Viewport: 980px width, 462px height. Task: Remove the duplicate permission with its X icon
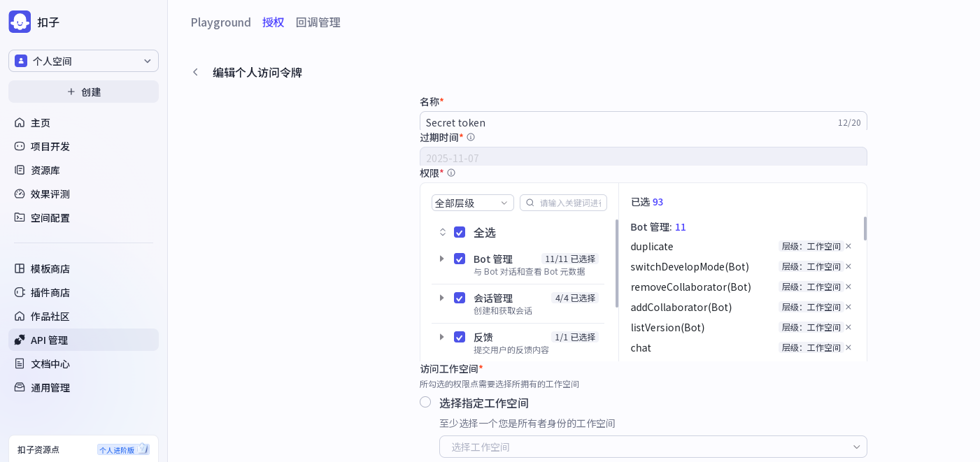(x=848, y=246)
